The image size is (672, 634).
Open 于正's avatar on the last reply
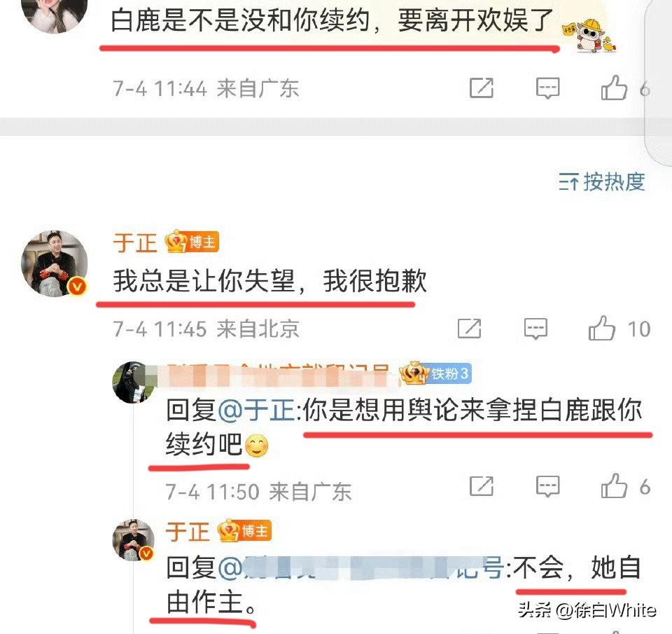pos(133,540)
